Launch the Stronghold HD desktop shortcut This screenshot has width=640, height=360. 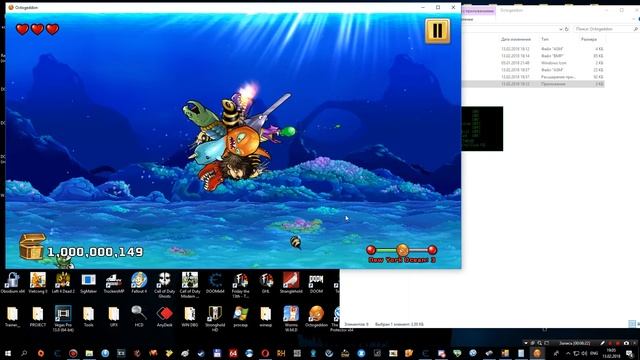[x=215, y=319]
